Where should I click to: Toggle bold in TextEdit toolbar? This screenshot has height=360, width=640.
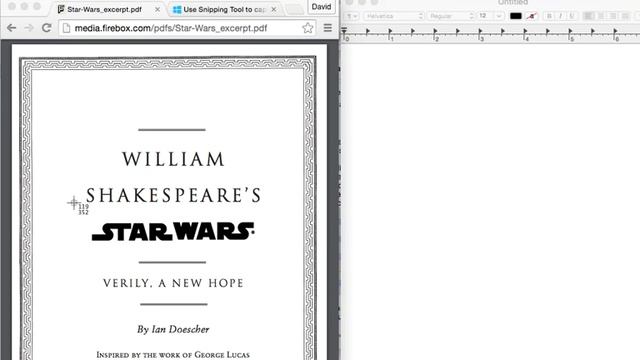point(549,16)
